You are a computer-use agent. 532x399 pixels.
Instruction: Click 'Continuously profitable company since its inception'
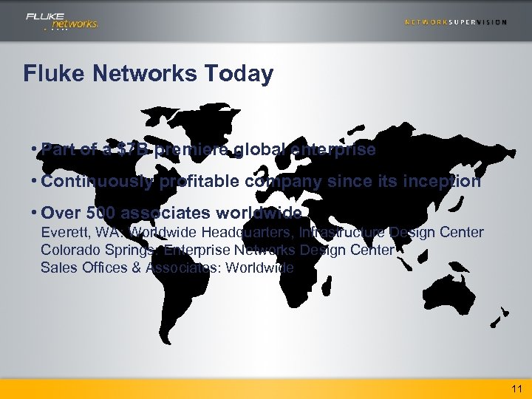(261, 181)
